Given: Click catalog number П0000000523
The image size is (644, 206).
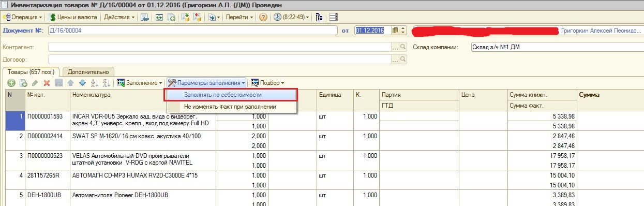Looking at the screenshot, I should coord(45,156).
